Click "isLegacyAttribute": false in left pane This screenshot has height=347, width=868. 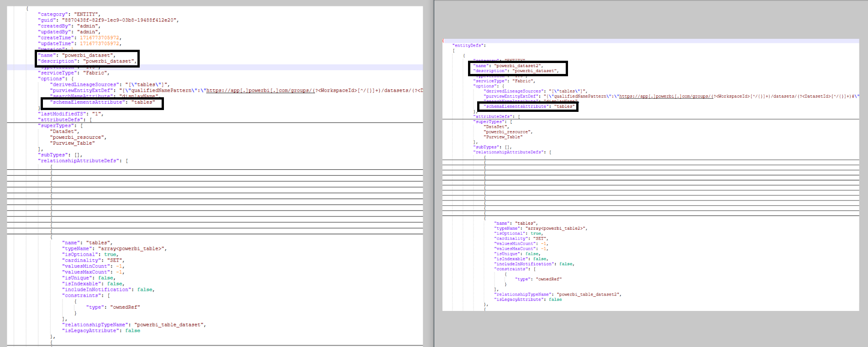[101, 331]
